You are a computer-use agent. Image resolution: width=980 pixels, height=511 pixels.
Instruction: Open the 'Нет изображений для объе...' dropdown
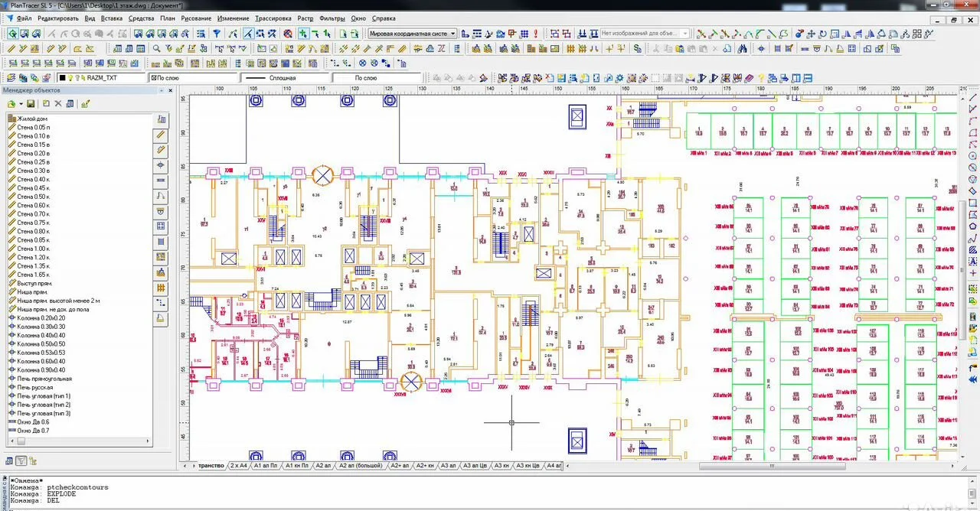645,34
